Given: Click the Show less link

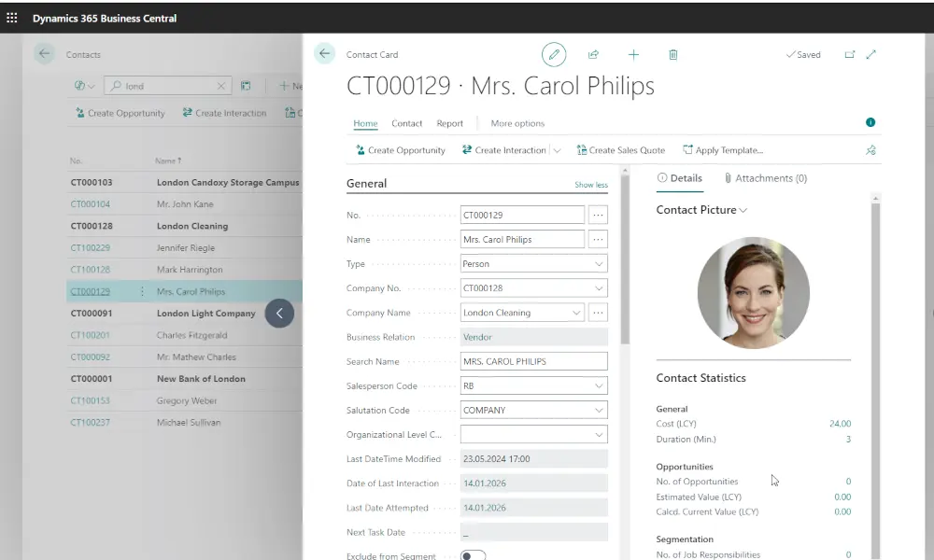Looking at the screenshot, I should click(x=591, y=185).
